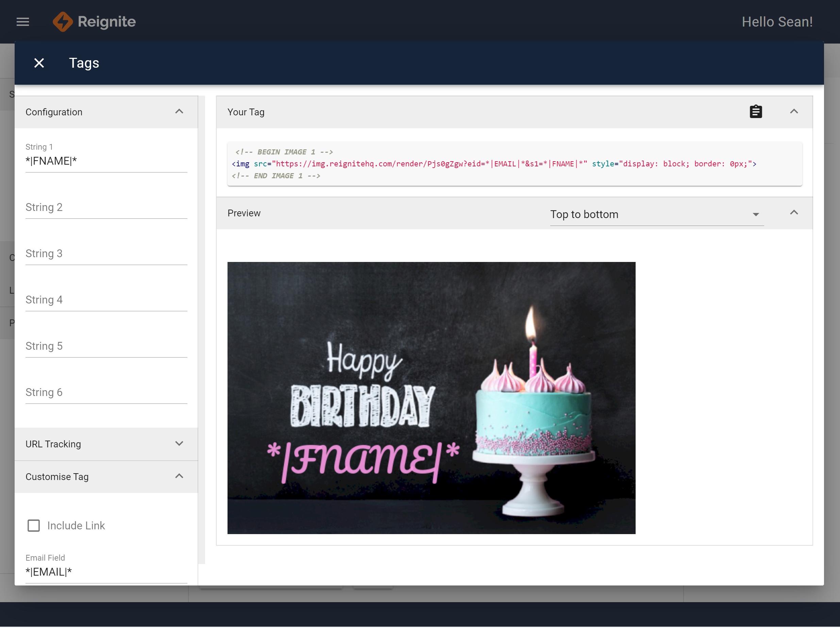
Task: Click the String 1 input field
Action: pyautogui.click(x=106, y=161)
